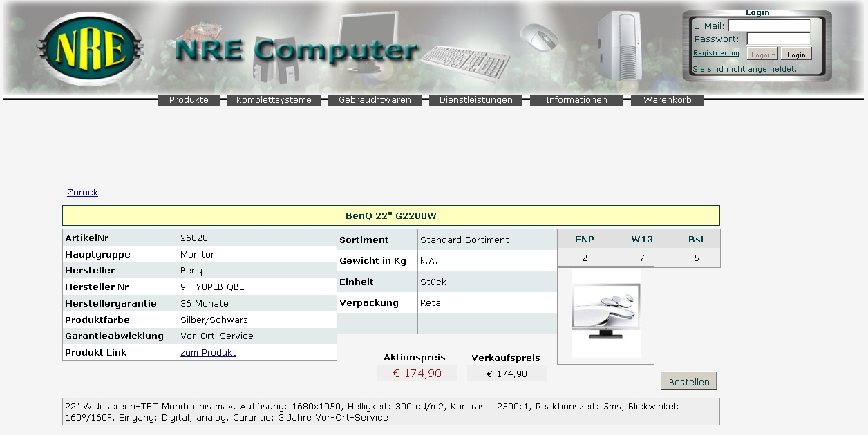Open the Warenkorb menu
The height and width of the screenshot is (435, 868).
coord(667,100)
